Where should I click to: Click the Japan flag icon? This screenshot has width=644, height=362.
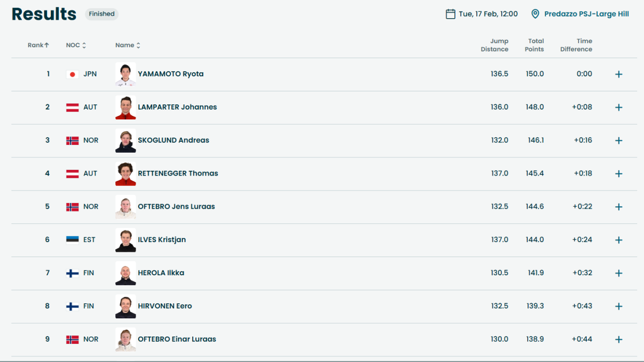(72, 74)
